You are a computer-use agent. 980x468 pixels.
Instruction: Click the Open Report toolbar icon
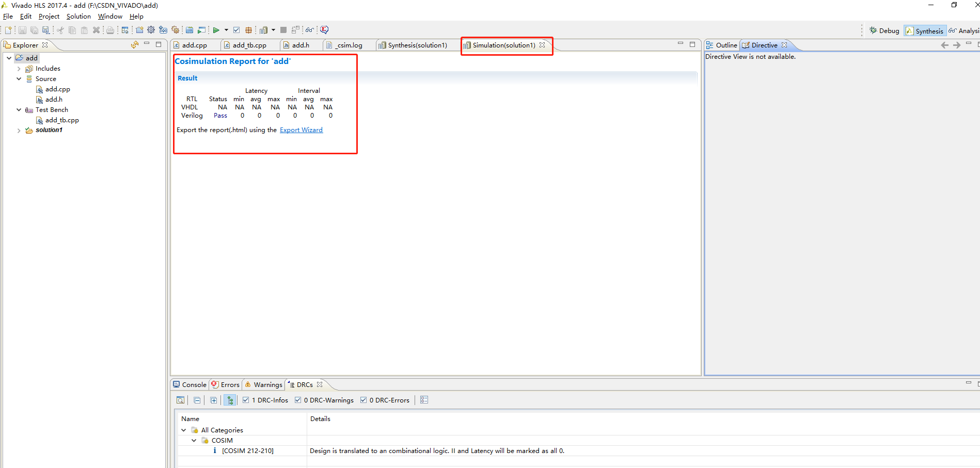263,30
